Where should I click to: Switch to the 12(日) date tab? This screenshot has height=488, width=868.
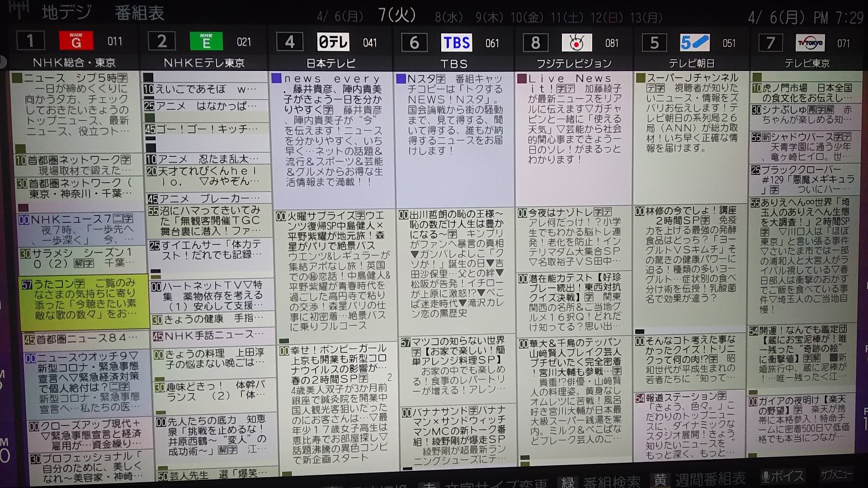click(607, 18)
